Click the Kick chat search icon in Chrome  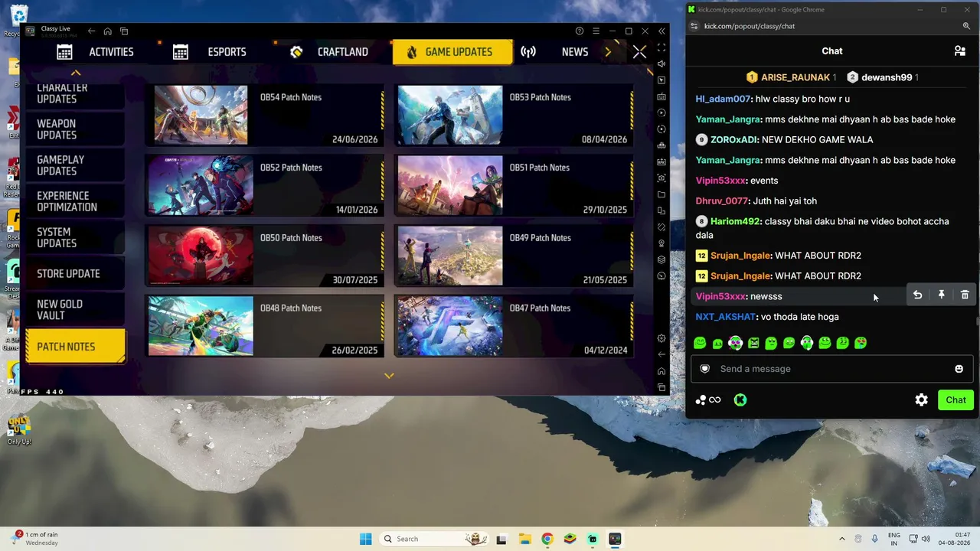pyautogui.click(x=966, y=26)
